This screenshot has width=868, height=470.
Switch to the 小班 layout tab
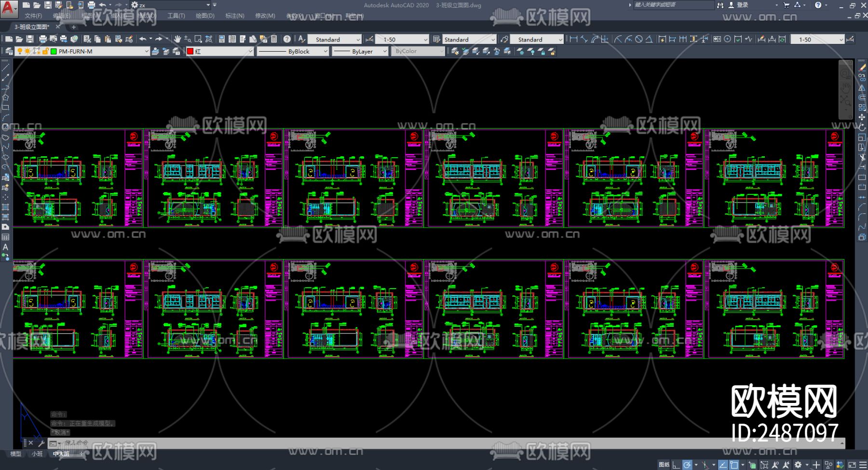point(37,454)
